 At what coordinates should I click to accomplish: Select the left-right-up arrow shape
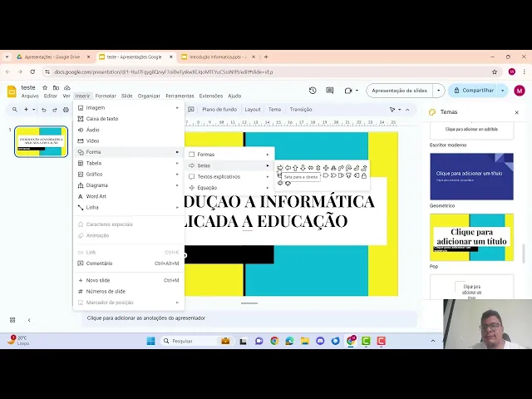click(x=333, y=168)
